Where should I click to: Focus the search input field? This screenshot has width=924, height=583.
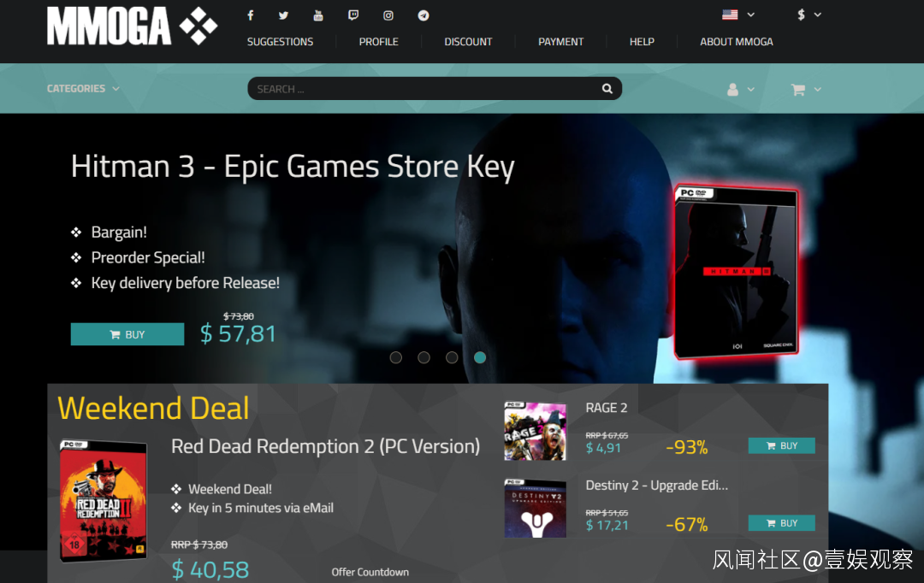pos(424,88)
